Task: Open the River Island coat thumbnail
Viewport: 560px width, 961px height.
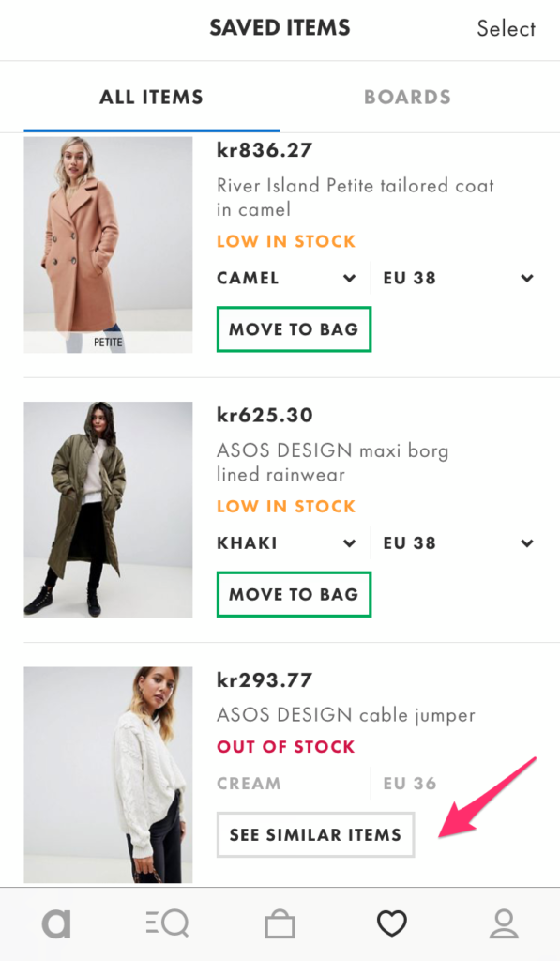Action: [x=108, y=244]
